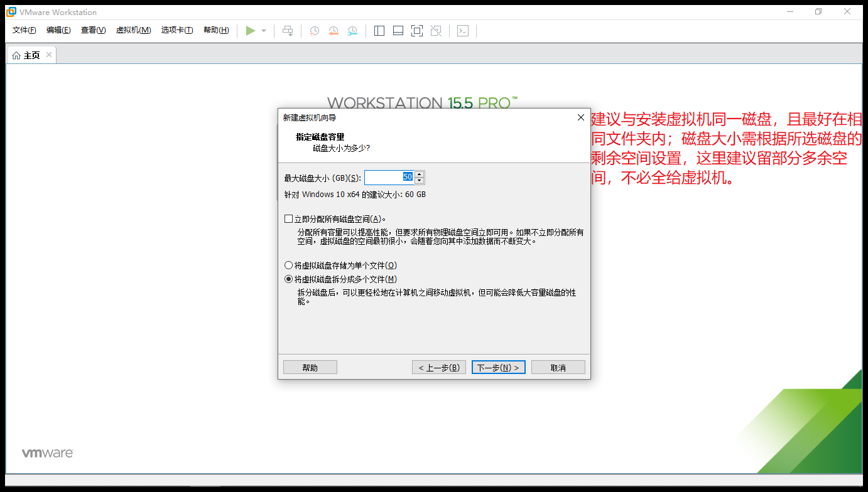Open the 帮助(H) menu
The height and width of the screenshot is (492, 868).
click(216, 30)
